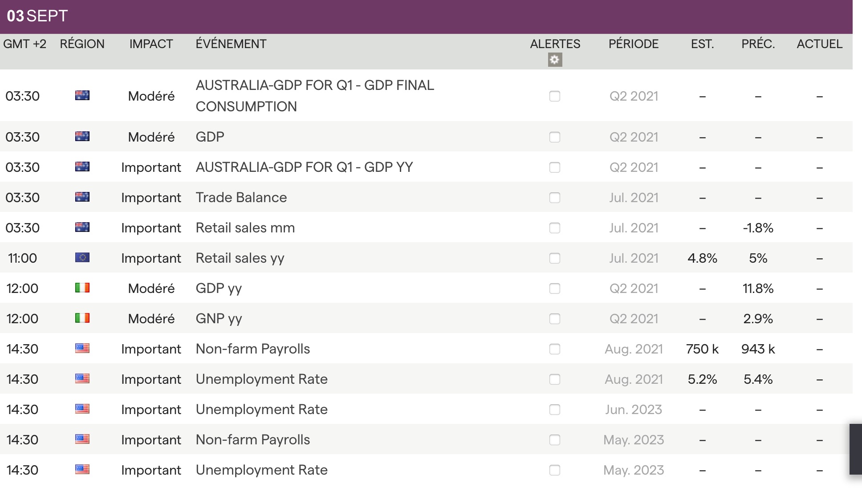
Task: Tick alert checkbox for Retail sales yy
Action: 555,258
